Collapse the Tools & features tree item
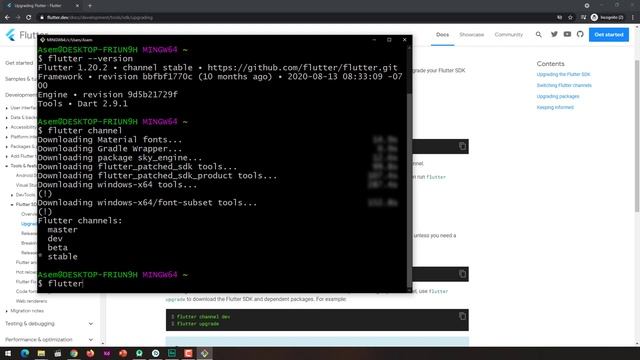The image size is (640, 360). (x=7, y=166)
